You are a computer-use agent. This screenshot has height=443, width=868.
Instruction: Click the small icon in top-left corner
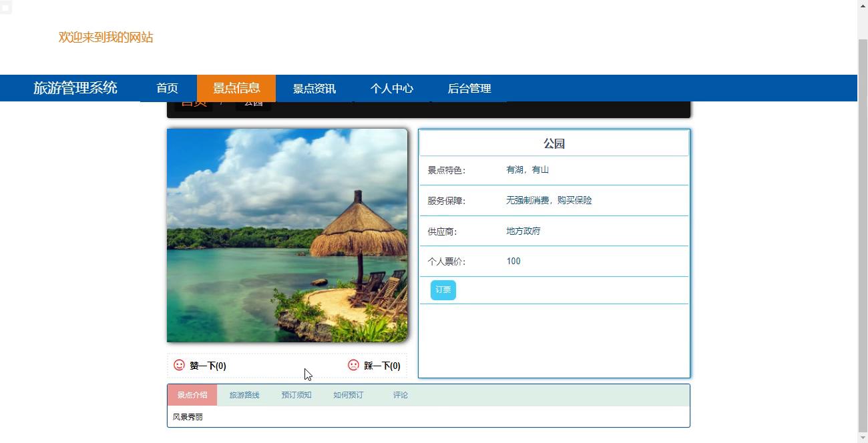pos(5,8)
